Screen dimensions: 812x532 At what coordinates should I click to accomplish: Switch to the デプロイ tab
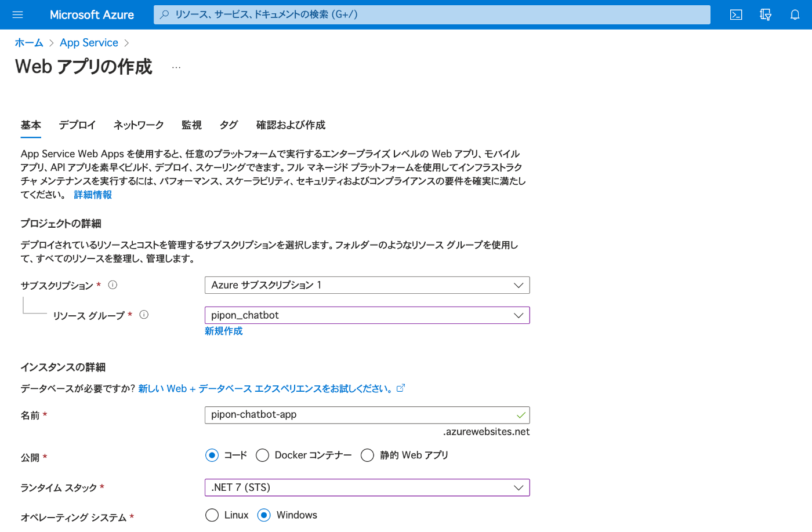click(77, 125)
